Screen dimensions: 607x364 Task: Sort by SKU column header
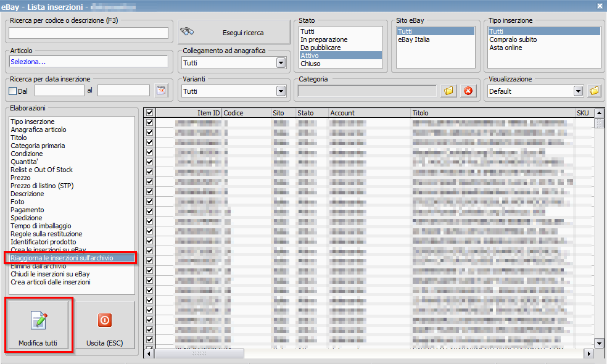[585, 113]
